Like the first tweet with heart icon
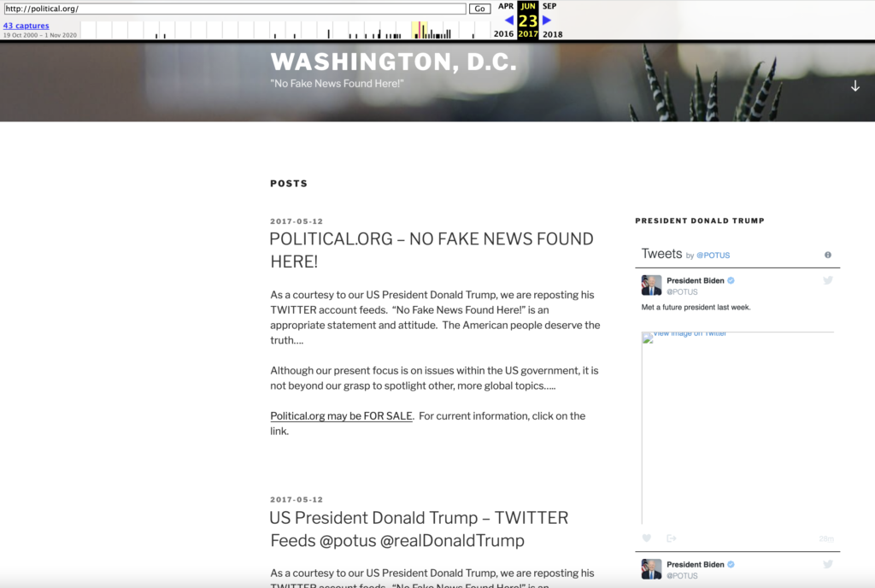875x588 pixels. [647, 538]
